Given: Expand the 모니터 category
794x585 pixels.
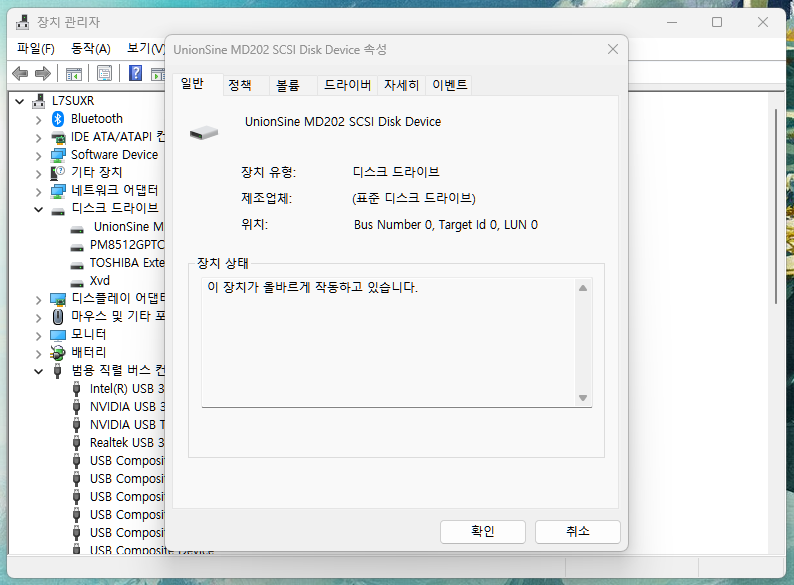Looking at the screenshot, I should pyautogui.click(x=38, y=336).
